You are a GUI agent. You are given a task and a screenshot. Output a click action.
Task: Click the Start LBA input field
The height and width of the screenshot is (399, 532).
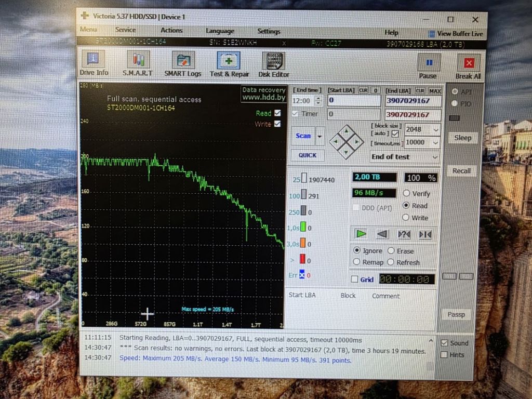[x=354, y=100]
